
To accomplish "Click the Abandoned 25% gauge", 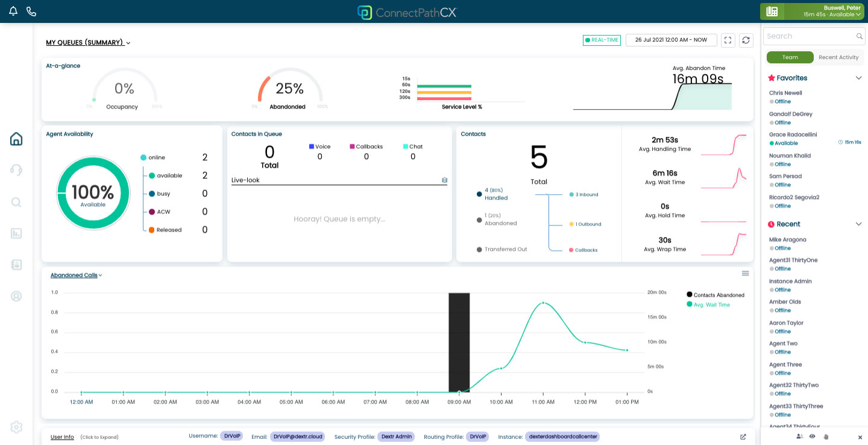I will (x=289, y=89).
